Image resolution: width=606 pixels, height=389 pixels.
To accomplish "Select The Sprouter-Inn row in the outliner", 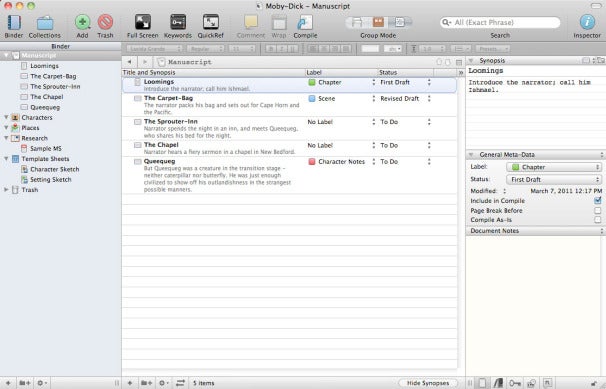I will pyautogui.click(x=289, y=128).
